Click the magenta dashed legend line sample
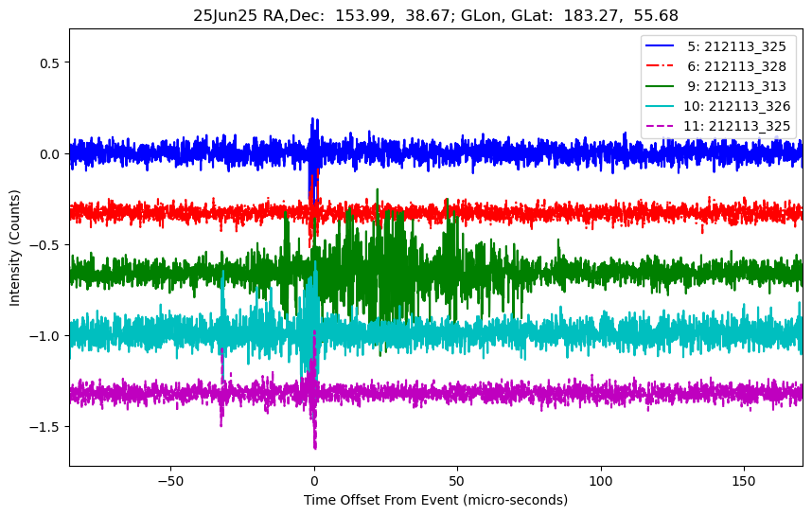This screenshot has height=516, width=812. coord(662,125)
